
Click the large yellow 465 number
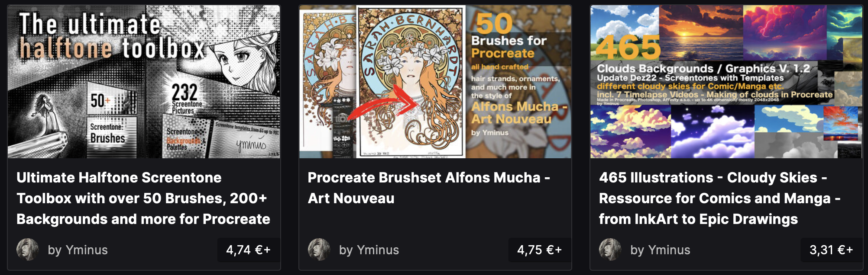point(628,48)
